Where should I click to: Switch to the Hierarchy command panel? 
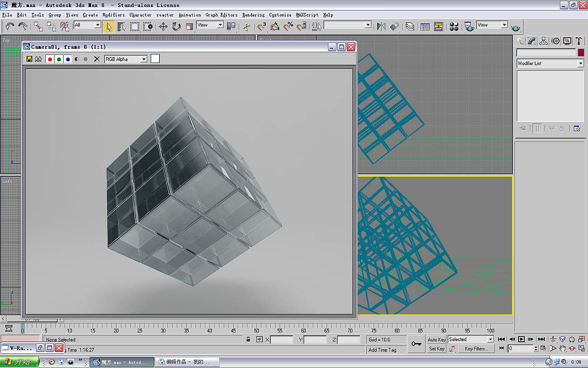543,41
